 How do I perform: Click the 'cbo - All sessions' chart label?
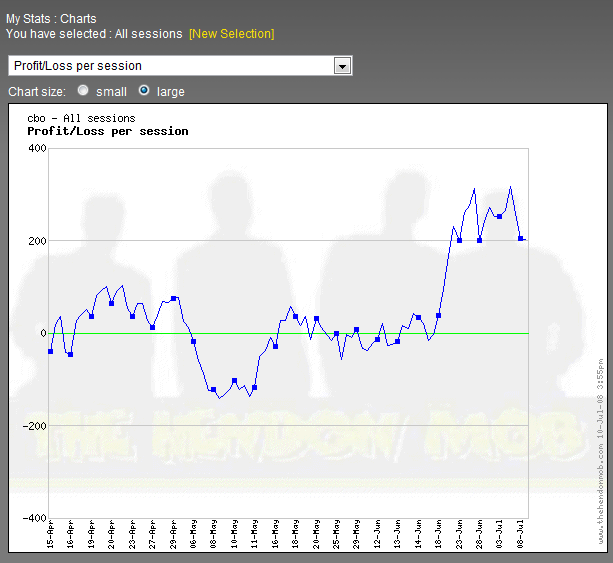pos(81,118)
